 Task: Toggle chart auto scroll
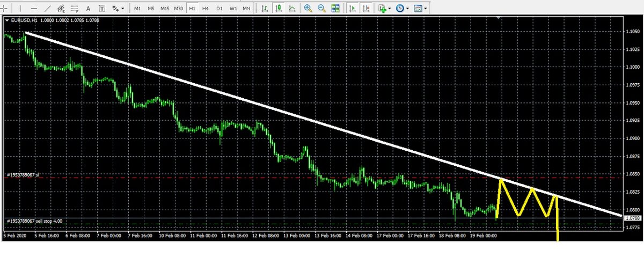point(353,9)
